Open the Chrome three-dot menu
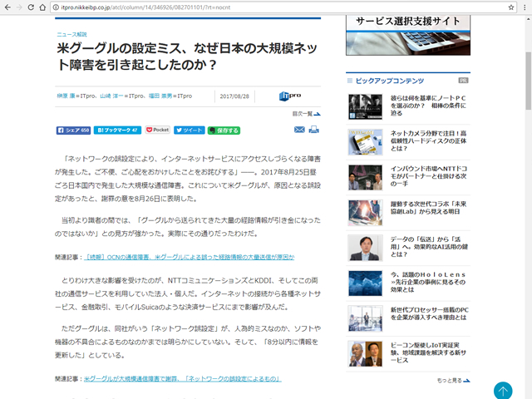Viewport: 532px width, 399px height. (521, 7)
